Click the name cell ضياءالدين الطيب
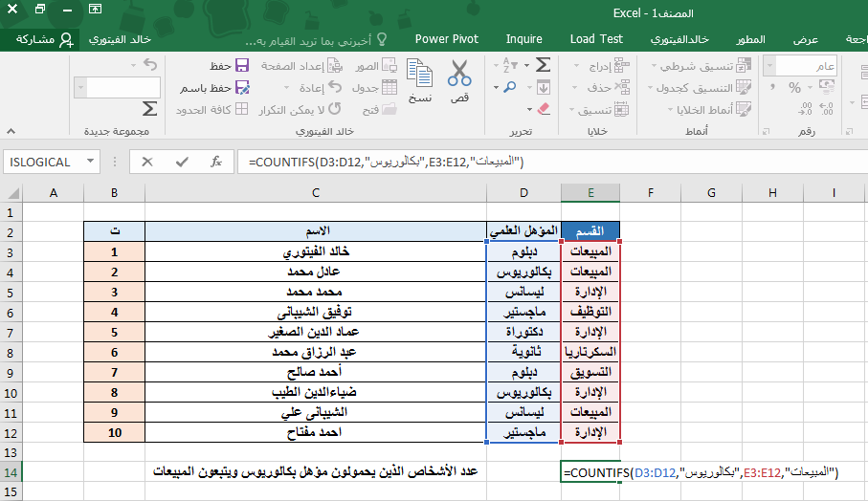The width and height of the screenshot is (868, 501). click(316, 392)
